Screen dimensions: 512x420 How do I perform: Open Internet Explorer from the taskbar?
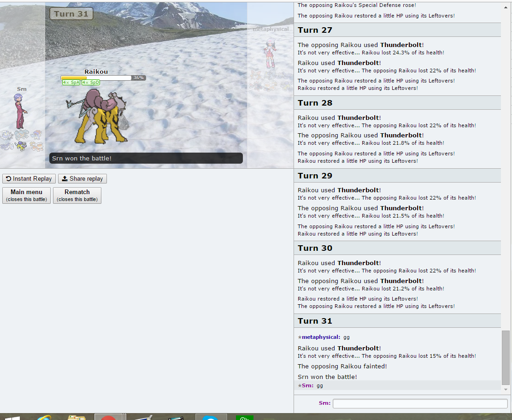pos(44,417)
